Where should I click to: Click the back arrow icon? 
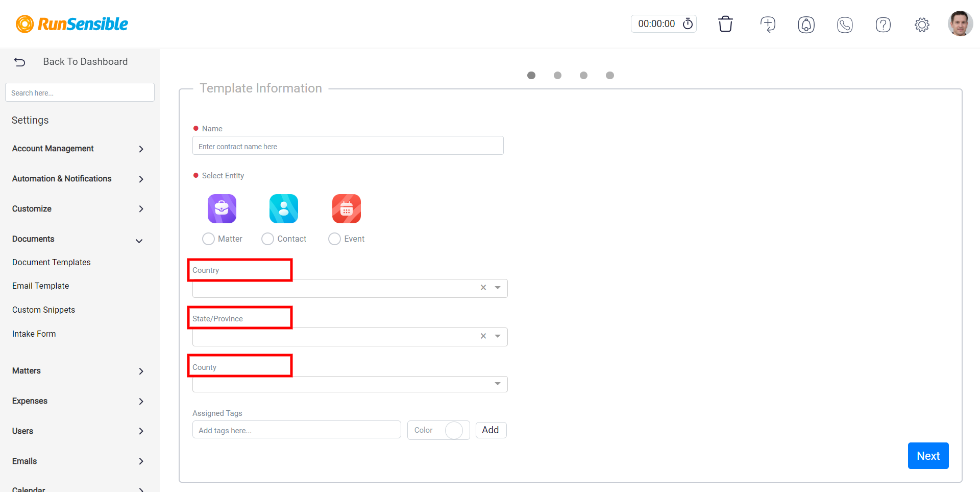pos(19,62)
